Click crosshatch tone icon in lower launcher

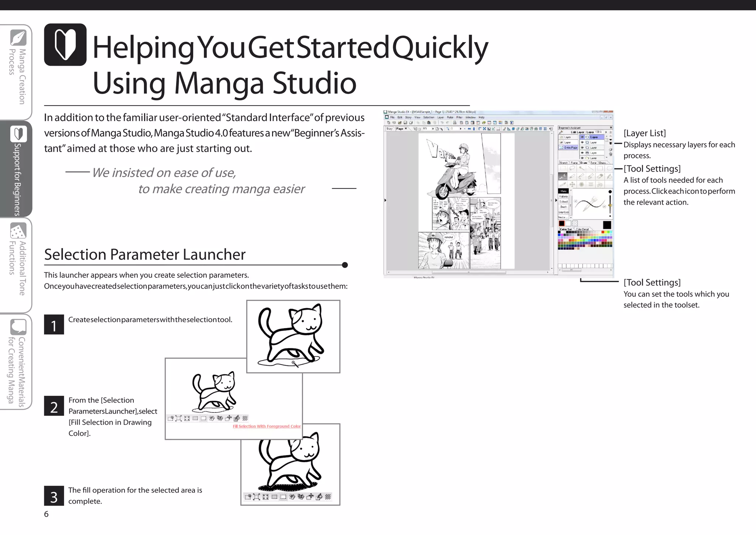click(x=328, y=497)
